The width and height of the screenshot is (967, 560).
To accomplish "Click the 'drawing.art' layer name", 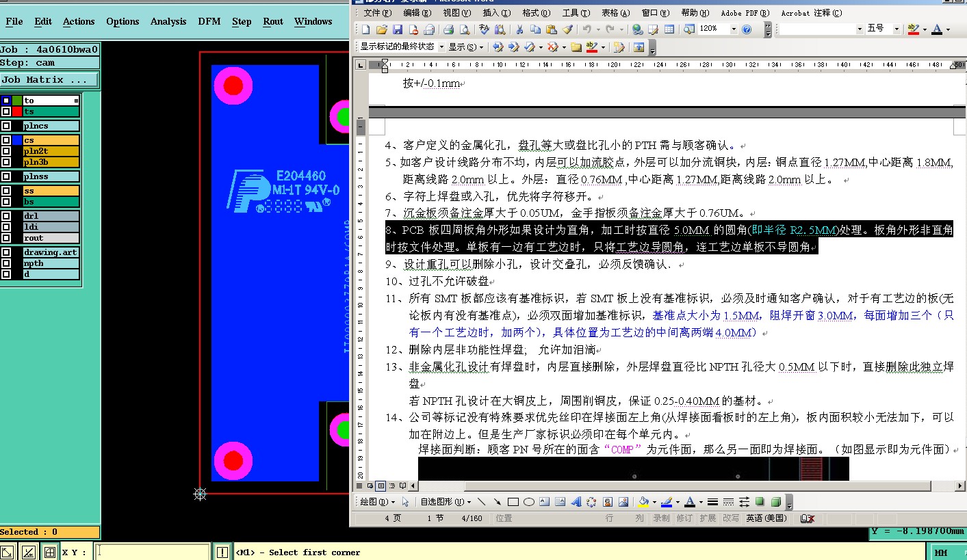I will 51,252.
